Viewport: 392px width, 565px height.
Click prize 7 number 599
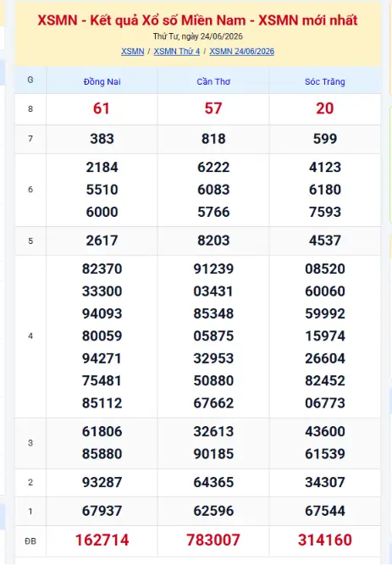[x=324, y=139]
